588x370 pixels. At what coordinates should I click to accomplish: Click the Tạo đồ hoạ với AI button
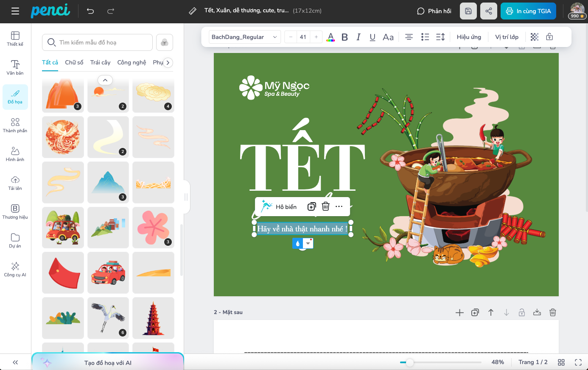[108, 363]
